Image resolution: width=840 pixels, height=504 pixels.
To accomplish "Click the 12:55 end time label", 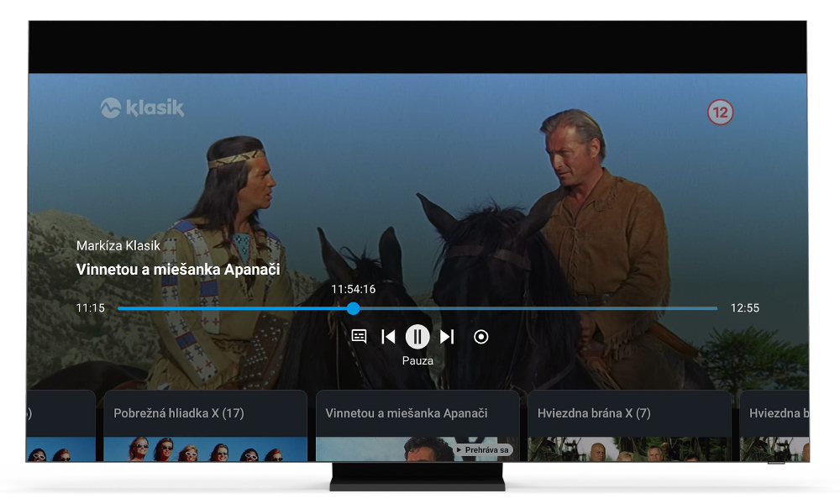I will coord(744,308).
